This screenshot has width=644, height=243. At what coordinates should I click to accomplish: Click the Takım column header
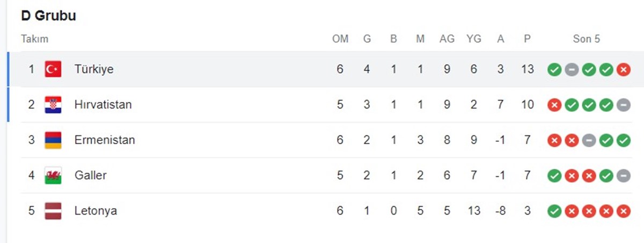[x=34, y=39]
